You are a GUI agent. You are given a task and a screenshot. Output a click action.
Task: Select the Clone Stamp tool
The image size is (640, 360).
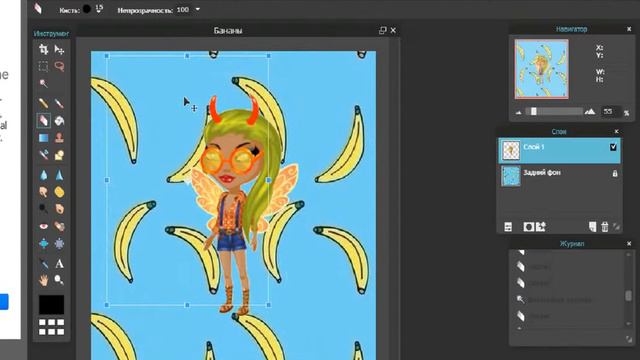point(59,138)
